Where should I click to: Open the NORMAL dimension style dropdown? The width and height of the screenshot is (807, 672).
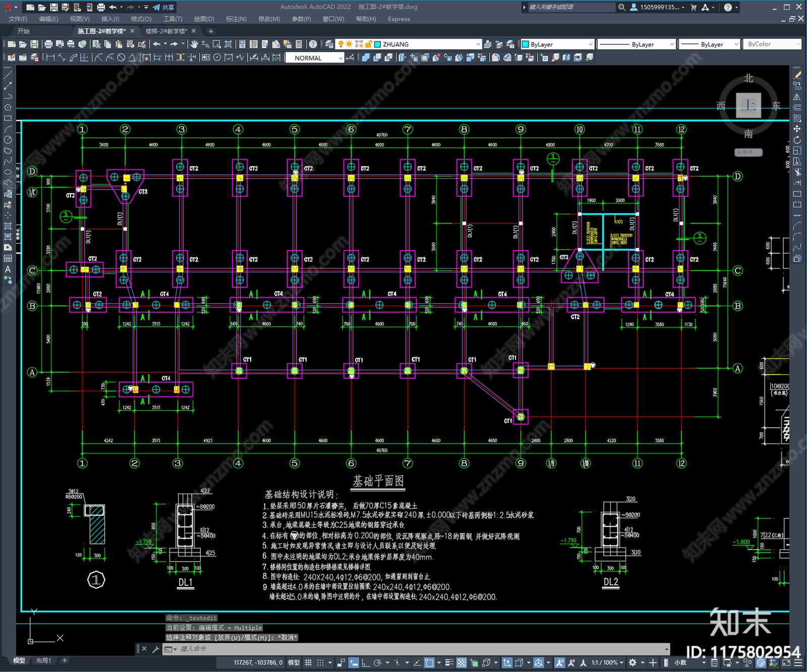[x=340, y=58]
